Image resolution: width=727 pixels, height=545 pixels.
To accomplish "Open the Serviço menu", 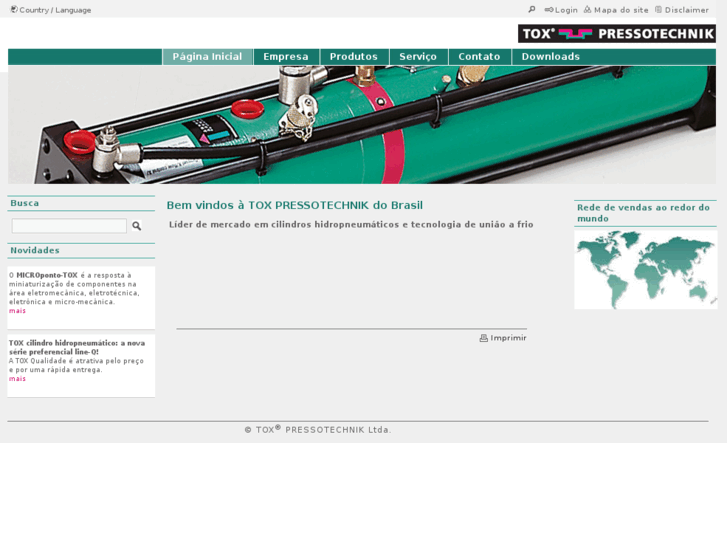I will coord(418,57).
